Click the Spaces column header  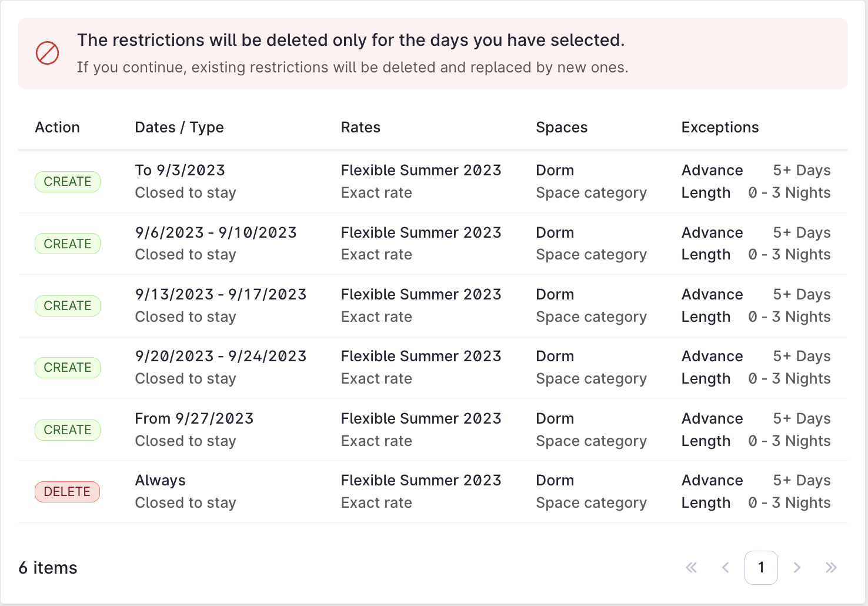click(x=562, y=127)
